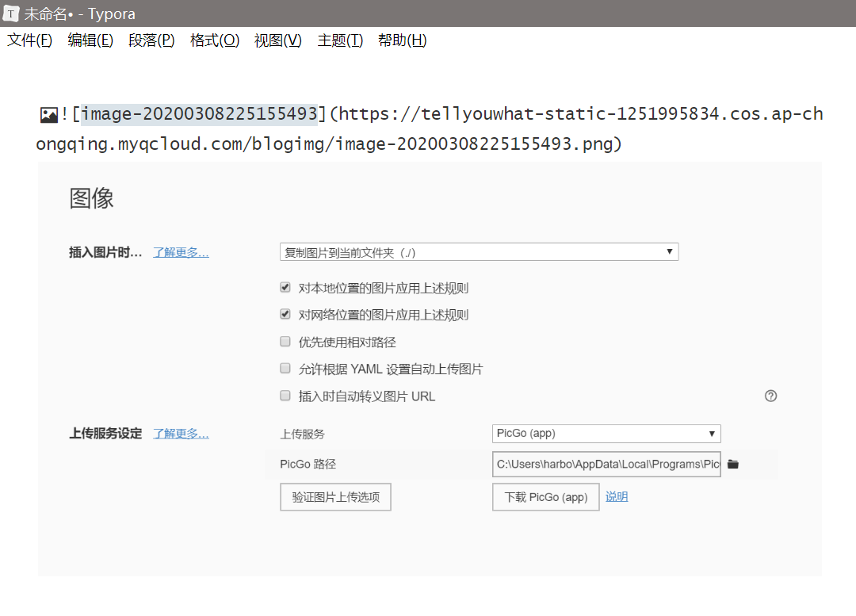This screenshot has width=856, height=616.
Task: Click the help question mark icon
Action: pyautogui.click(x=770, y=396)
